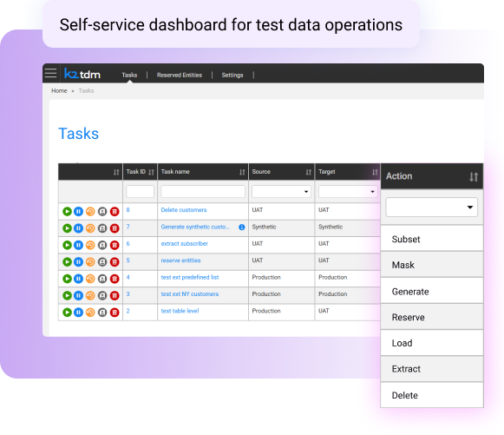
Task: Click grey user icon in reserve entities row
Action: (x=102, y=261)
